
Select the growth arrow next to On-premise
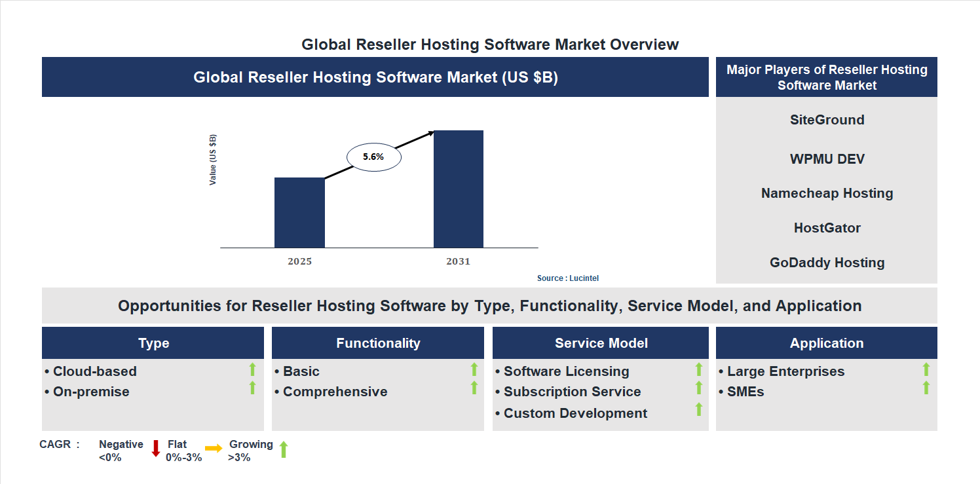point(252,389)
